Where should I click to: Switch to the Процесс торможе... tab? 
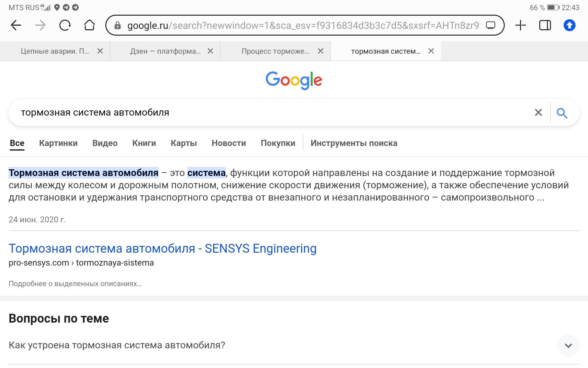tap(275, 51)
